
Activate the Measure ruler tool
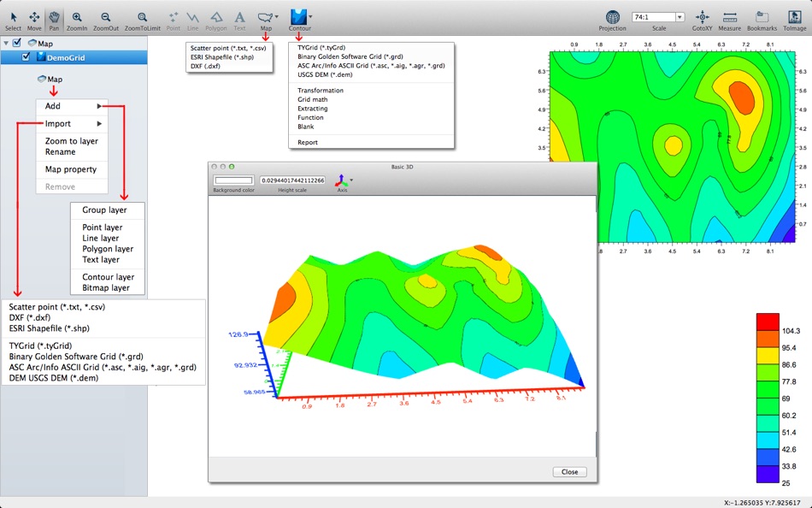pos(730,21)
